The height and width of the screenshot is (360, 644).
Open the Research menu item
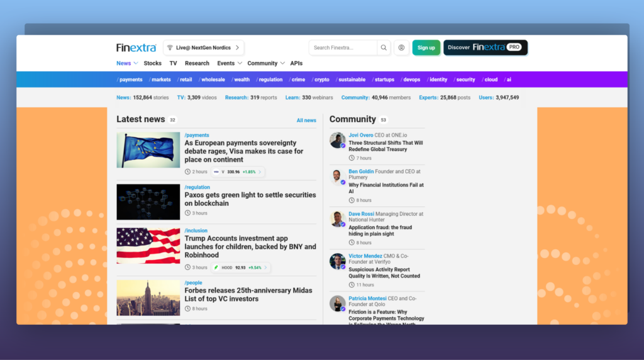click(197, 64)
